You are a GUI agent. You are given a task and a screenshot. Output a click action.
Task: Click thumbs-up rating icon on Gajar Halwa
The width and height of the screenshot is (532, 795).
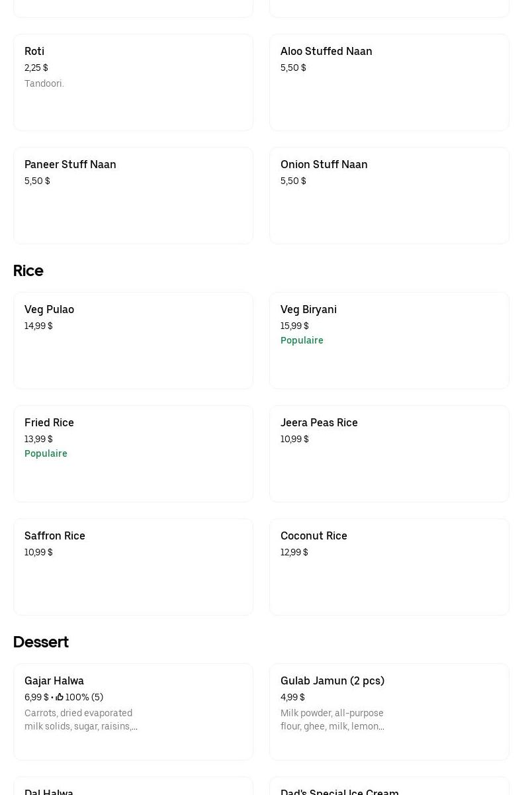pos(60,697)
